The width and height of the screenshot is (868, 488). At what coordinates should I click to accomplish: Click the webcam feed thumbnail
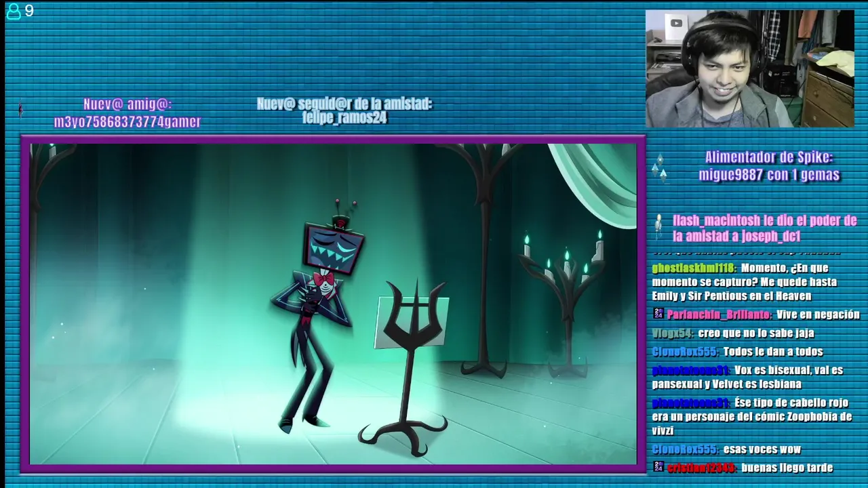point(750,68)
